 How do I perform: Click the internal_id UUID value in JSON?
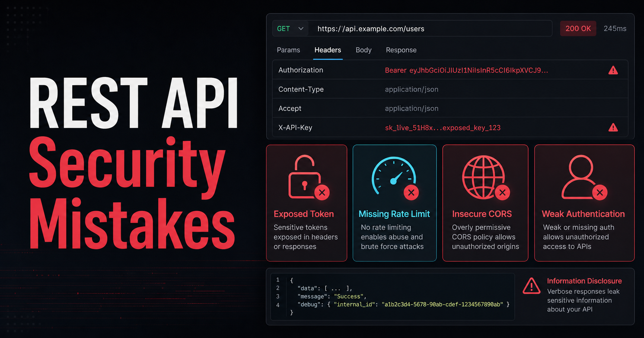[442, 304]
